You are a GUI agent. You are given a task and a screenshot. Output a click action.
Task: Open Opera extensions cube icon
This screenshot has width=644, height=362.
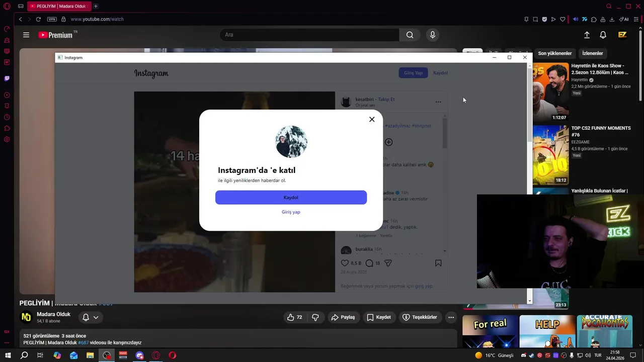(x=594, y=19)
